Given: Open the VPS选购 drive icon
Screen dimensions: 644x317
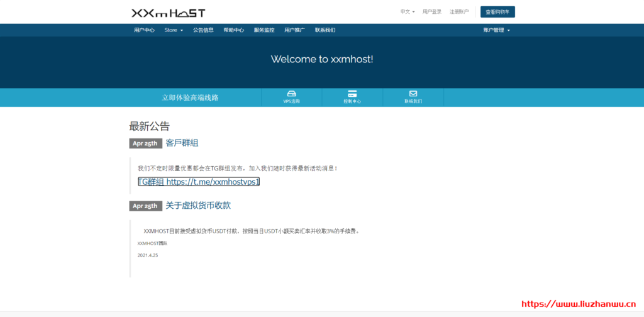Looking at the screenshot, I should [x=292, y=94].
